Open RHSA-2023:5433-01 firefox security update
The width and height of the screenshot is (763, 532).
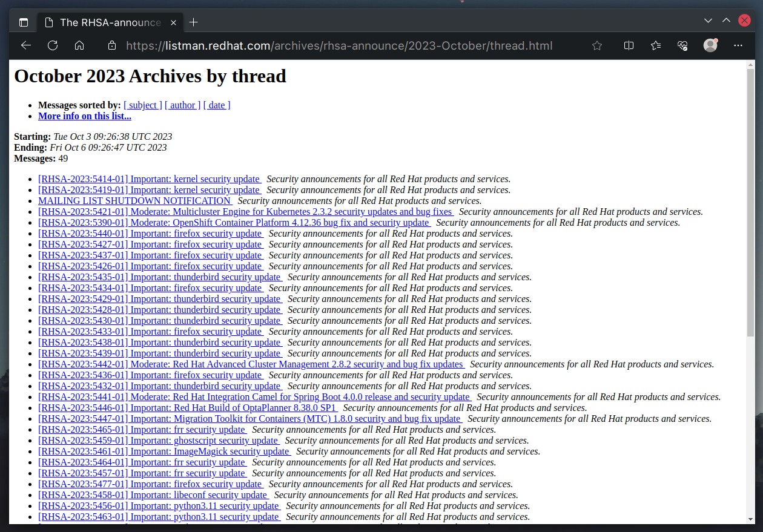click(151, 332)
